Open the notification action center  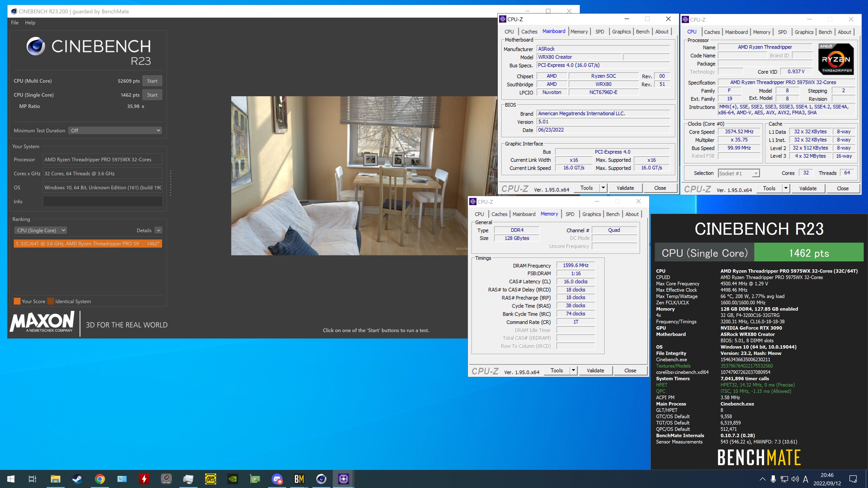(x=853, y=479)
